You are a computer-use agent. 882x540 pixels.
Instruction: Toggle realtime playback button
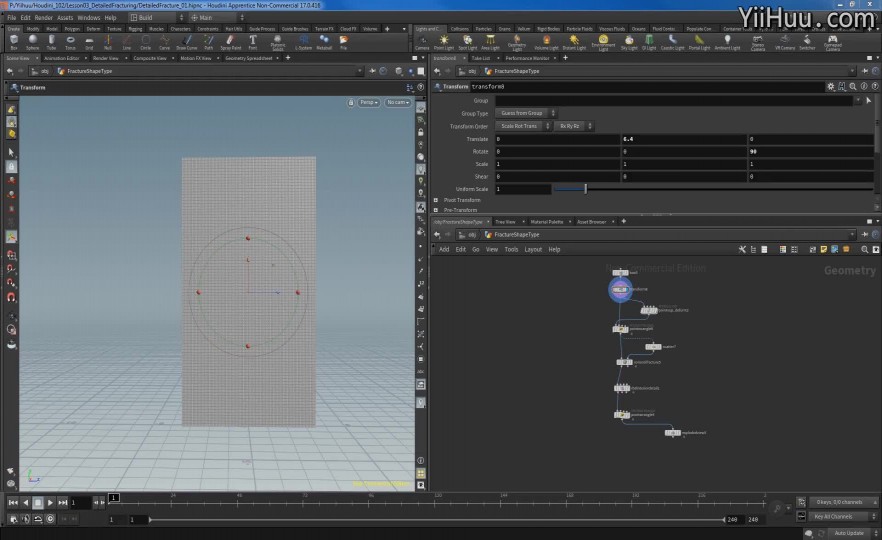point(50,519)
